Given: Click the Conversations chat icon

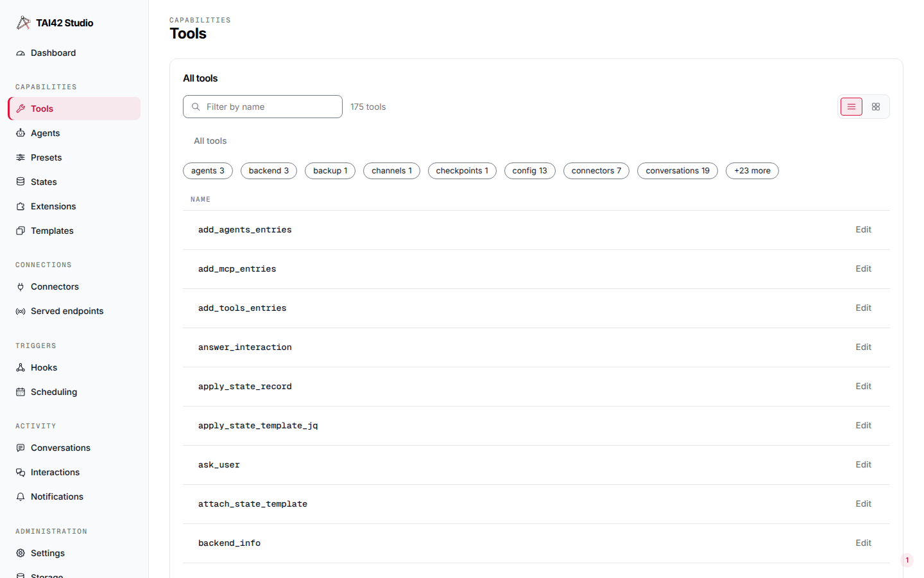Looking at the screenshot, I should (21, 448).
